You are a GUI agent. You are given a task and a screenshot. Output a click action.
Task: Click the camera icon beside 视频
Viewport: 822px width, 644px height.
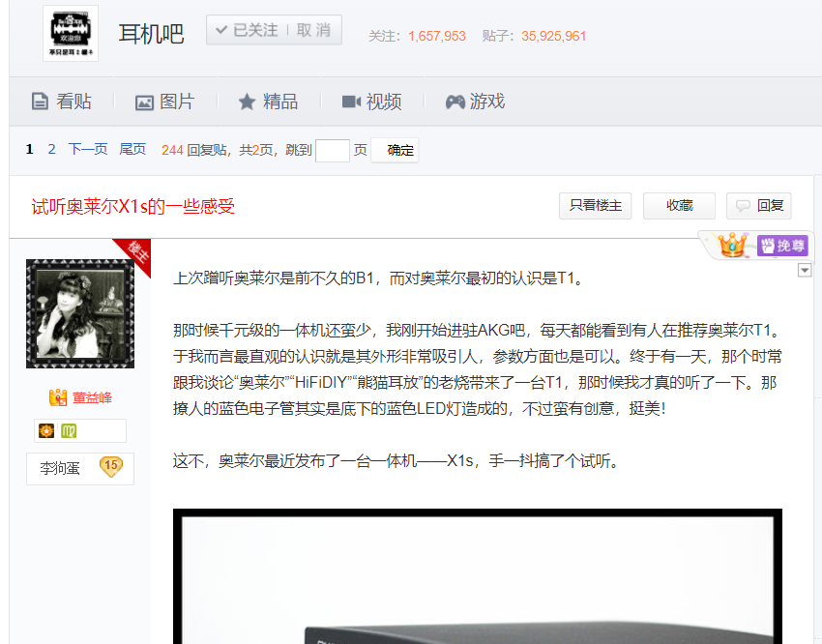pyautogui.click(x=351, y=102)
